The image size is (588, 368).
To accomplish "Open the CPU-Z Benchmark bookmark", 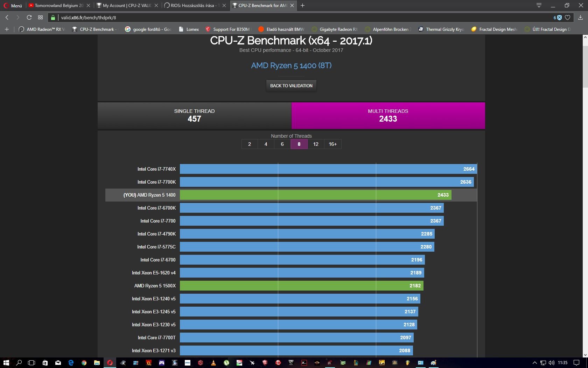I will tap(94, 29).
